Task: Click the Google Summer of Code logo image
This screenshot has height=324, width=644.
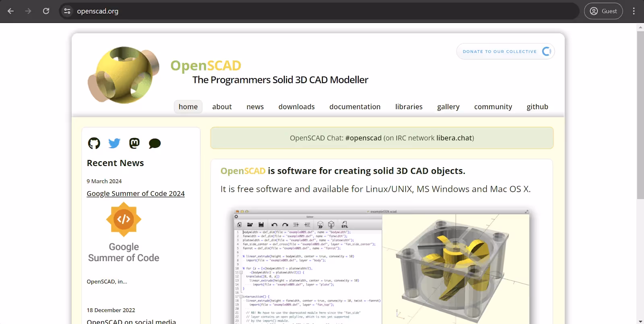Action: [124, 233]
